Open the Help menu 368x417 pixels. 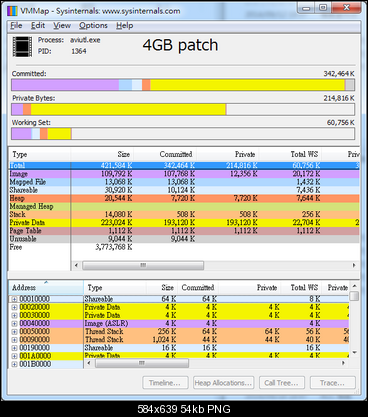point(124,25)
